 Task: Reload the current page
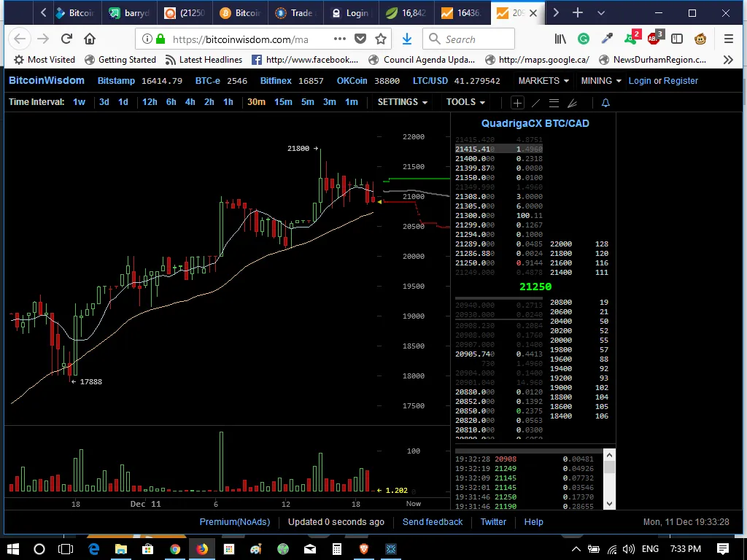(x=66, y=39)
